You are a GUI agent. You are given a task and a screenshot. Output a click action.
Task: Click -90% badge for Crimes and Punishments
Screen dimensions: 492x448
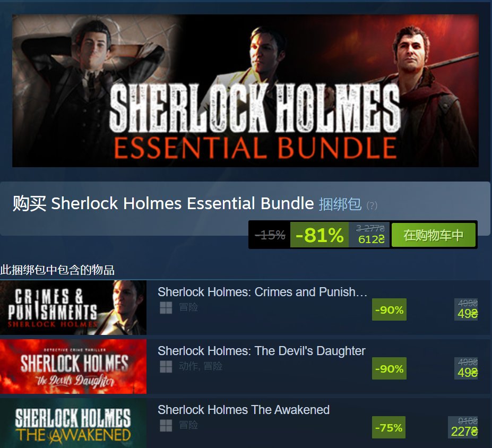(x=389, y=309)
